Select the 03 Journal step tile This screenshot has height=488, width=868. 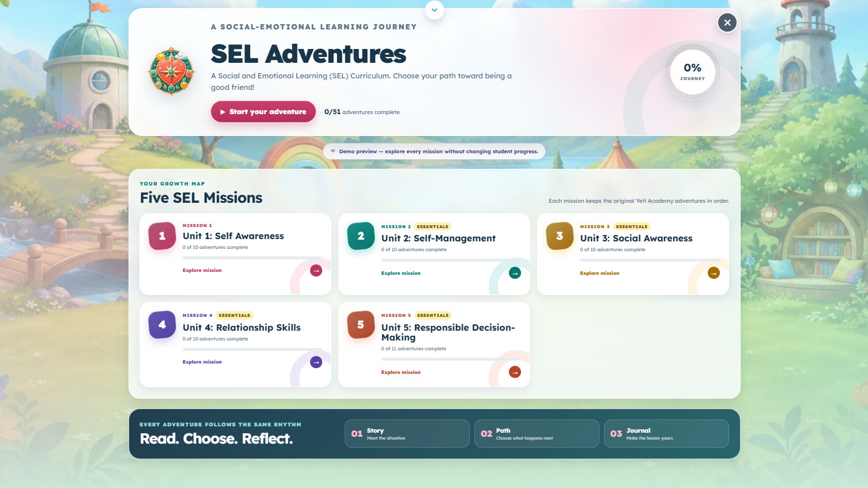pos(666,433)
